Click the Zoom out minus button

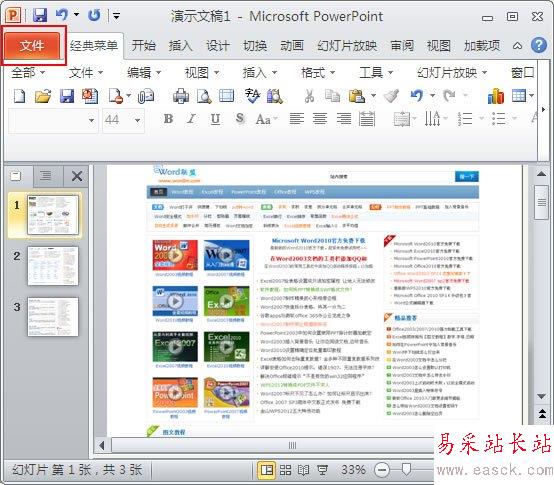[382, 470]
